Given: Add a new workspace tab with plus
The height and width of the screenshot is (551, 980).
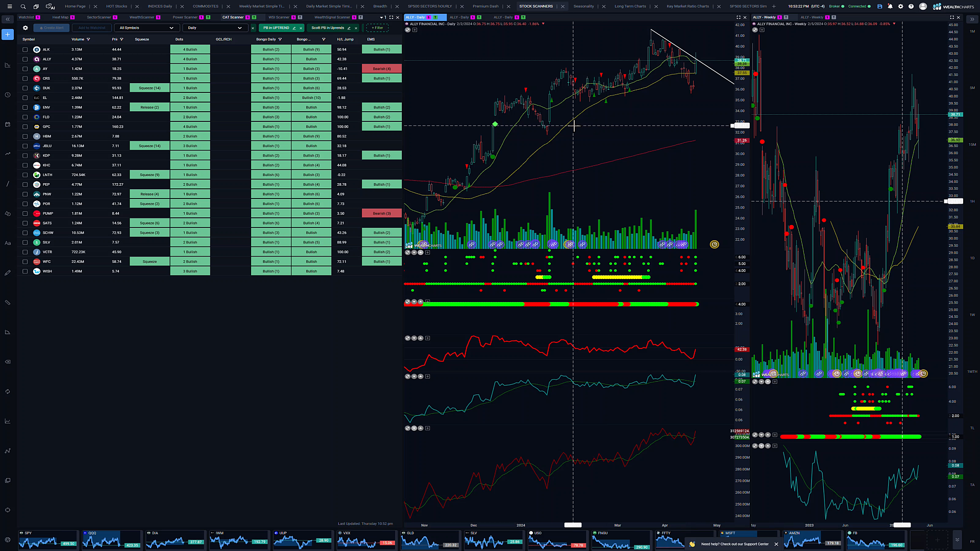Looking at the screenshot, I should 774,7.
